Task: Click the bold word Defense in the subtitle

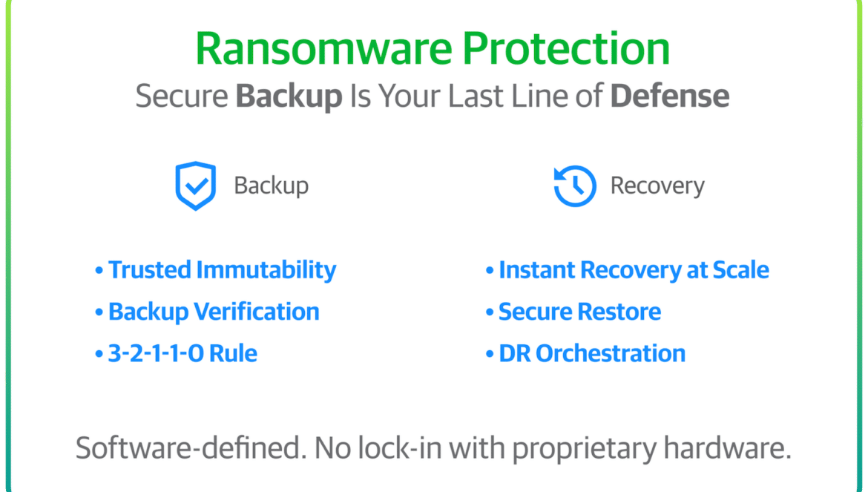Action: pos(670,95)
